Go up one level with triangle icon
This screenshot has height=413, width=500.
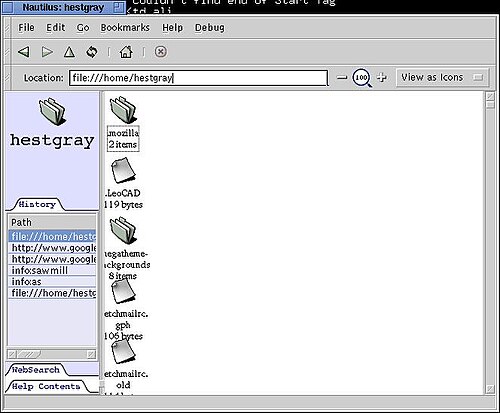[x=69, y=52]
